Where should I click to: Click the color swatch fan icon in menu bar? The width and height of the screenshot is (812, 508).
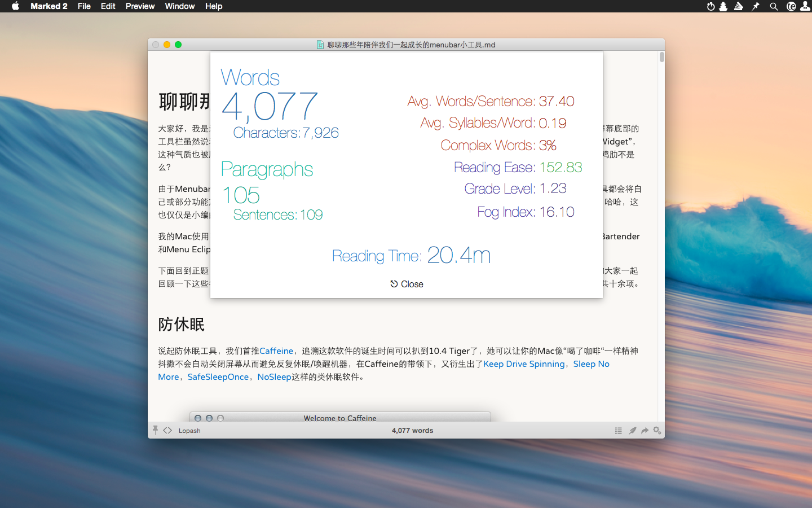pyautogui.click(x=739, y=6)
